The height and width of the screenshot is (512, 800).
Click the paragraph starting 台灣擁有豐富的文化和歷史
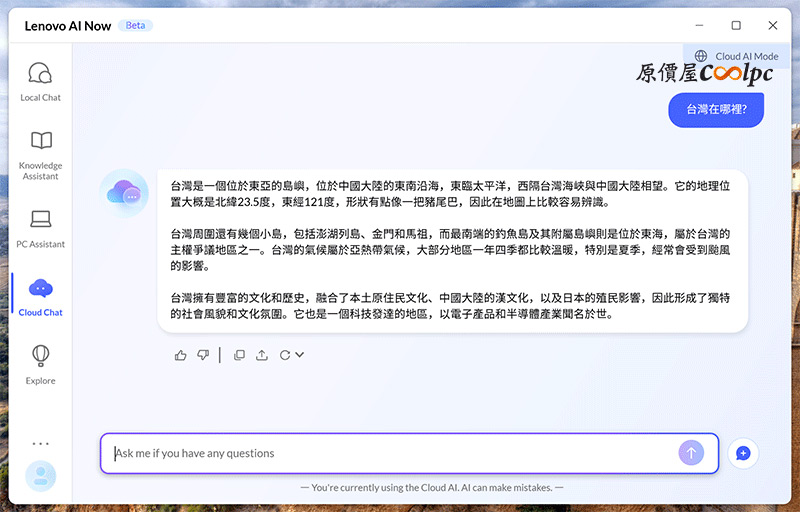coord(450,305)
